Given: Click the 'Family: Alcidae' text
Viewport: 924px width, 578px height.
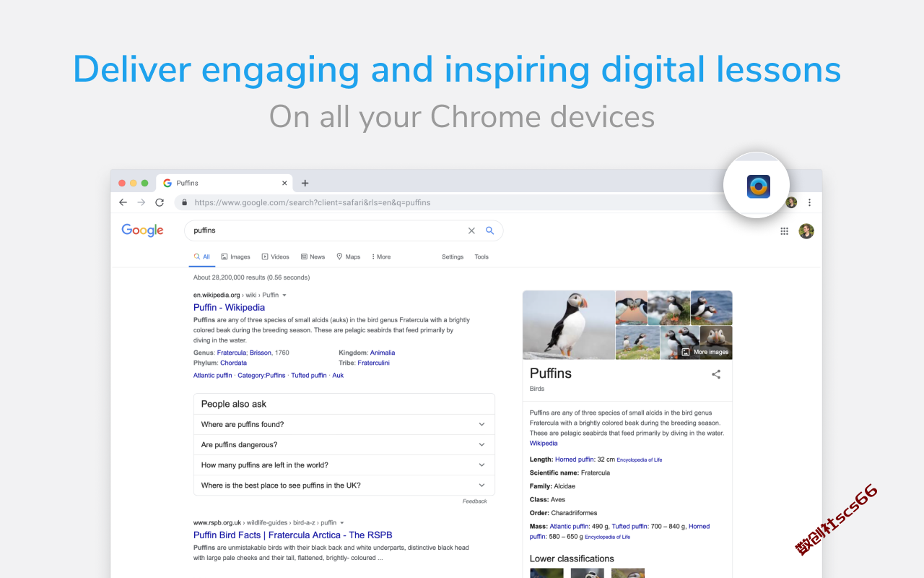Looking at the screenshot, I should [x=552, y=486].
